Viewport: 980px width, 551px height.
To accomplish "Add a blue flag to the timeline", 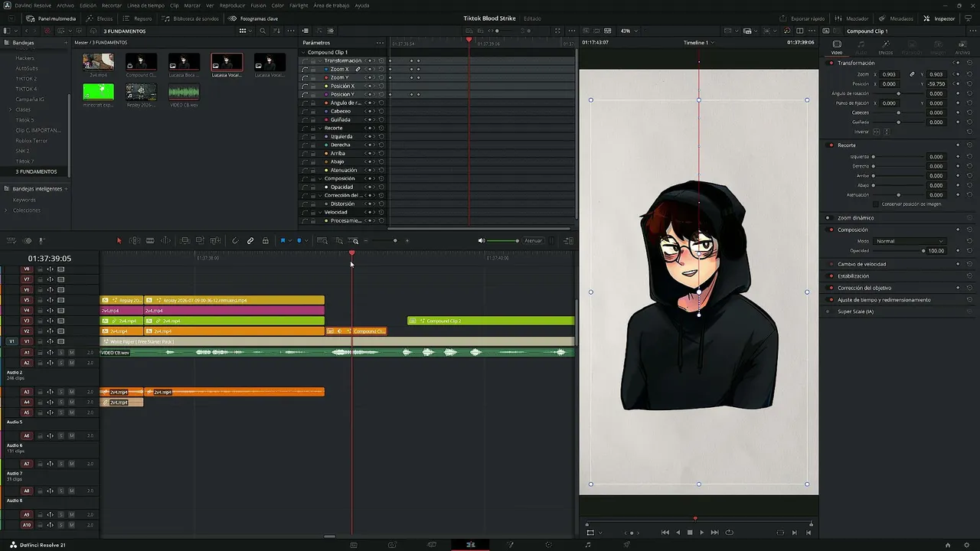I will click(x=283, y=241).
